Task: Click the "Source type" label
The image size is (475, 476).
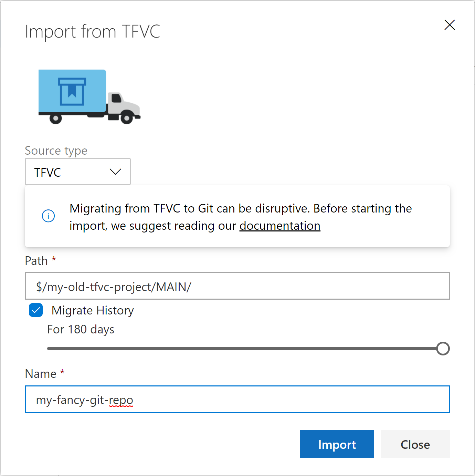Action: (x=56, y=151)
